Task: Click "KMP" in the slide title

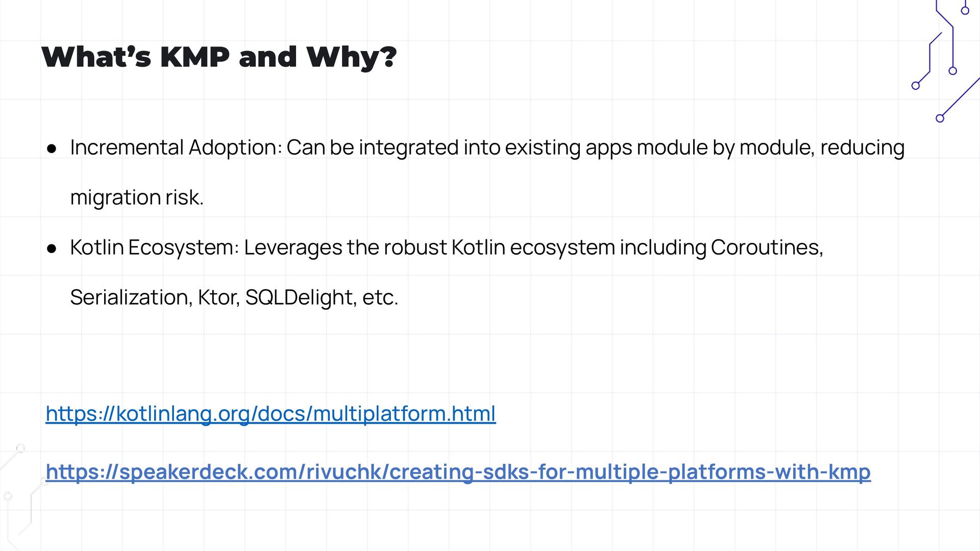Action: (195, 57)
